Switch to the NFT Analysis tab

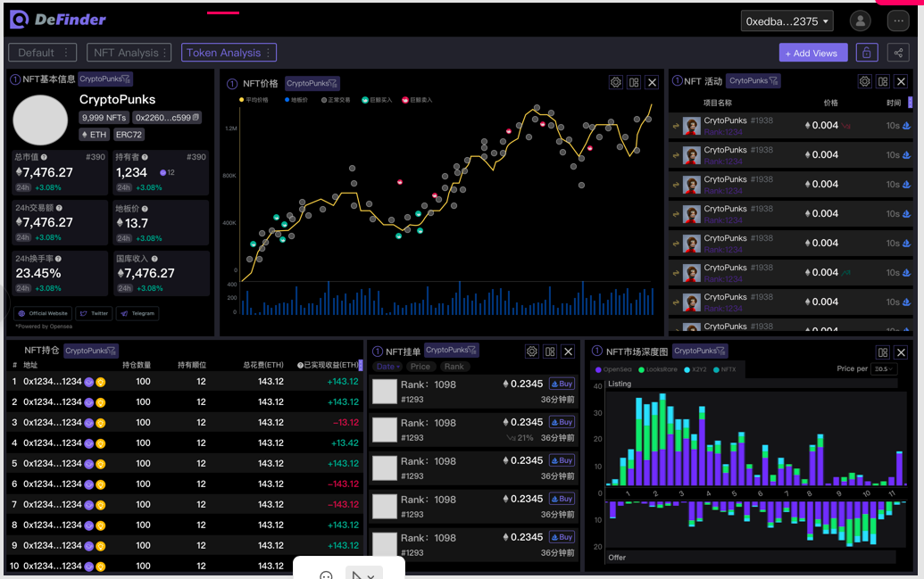point(131,53)
